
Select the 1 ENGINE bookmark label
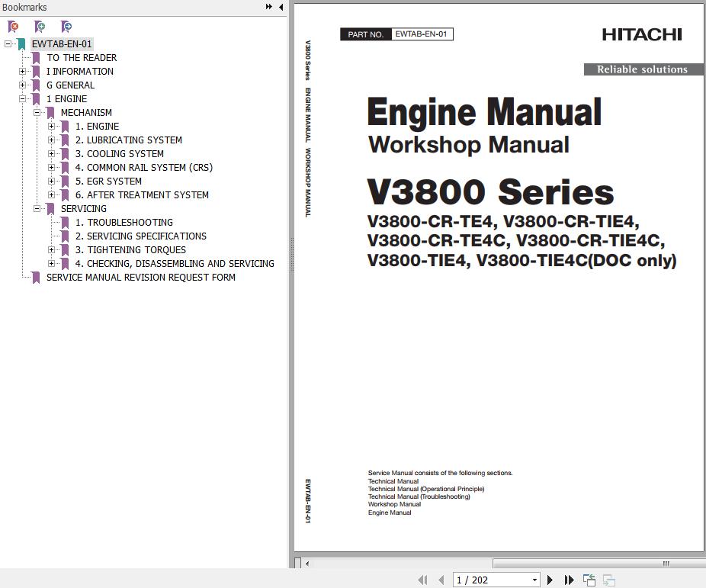66,98
